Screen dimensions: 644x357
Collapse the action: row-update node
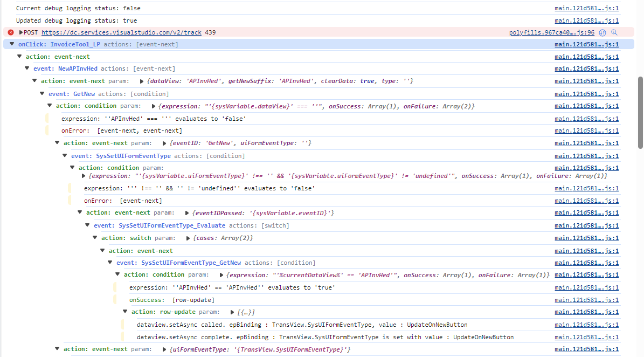pos(125,311)
